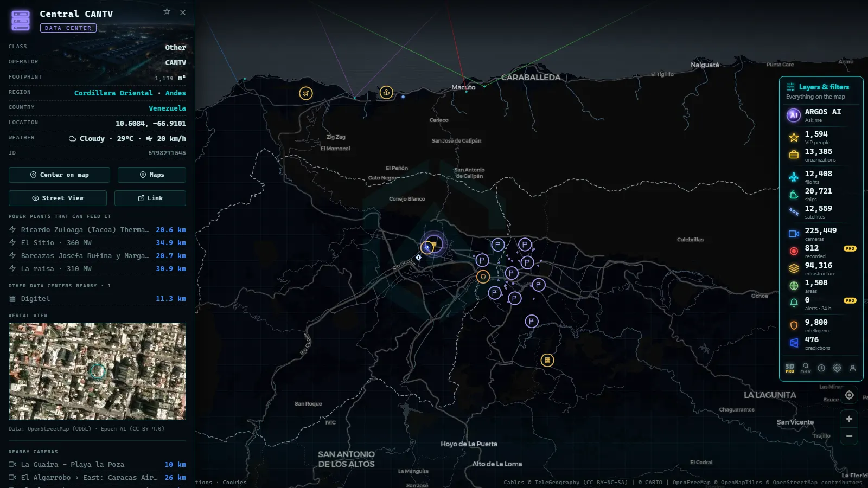Open La Guaira – Playa la Poza camera
This screenshot has width=868, height=488.
97,464
